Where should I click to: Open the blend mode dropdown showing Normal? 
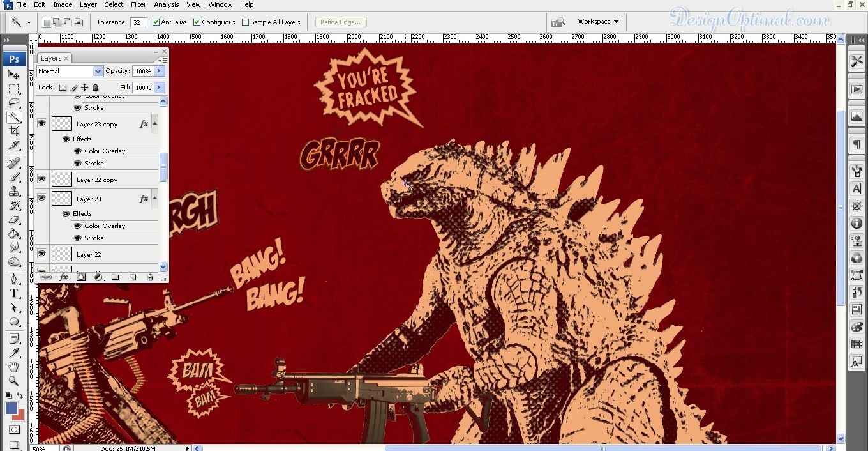click(70, 72)
